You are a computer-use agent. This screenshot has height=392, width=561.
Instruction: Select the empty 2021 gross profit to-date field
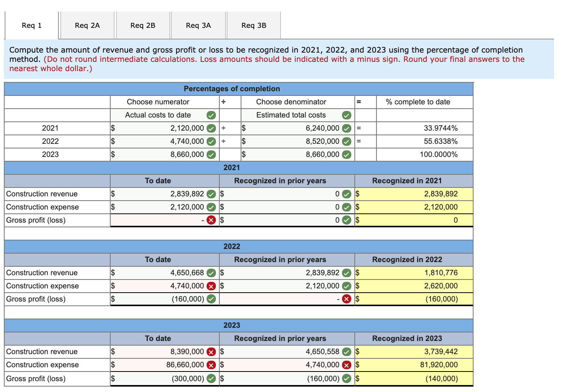[x=165, y=220]
